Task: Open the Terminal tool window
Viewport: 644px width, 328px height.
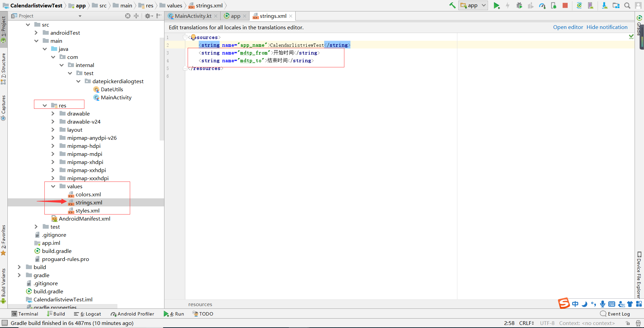Action: tap(25, 314)
